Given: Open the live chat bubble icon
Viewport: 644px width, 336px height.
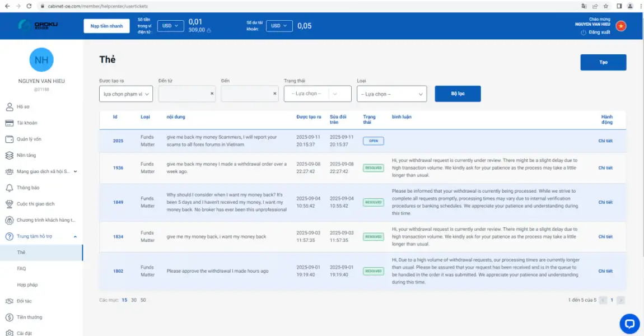Looking at the screenshot, I should (x=629, y=324).
